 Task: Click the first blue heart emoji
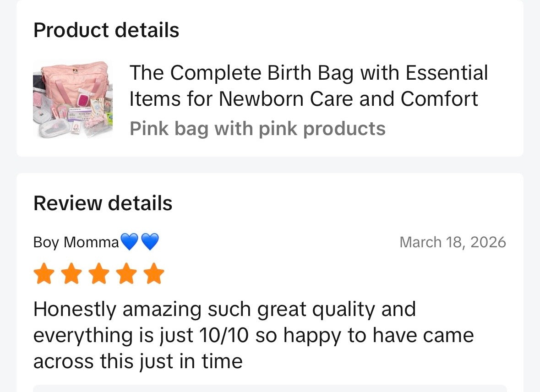tap(129, 242)
